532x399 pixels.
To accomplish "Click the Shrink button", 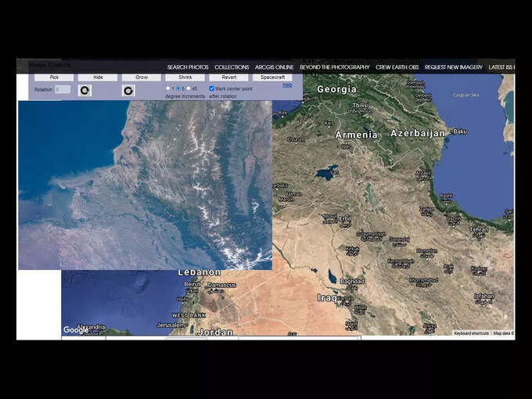I will pyautogui.click(x=185, y=77).
